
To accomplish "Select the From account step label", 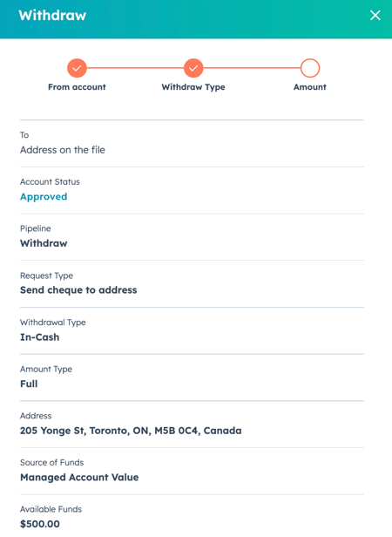I will click(77, 87).
